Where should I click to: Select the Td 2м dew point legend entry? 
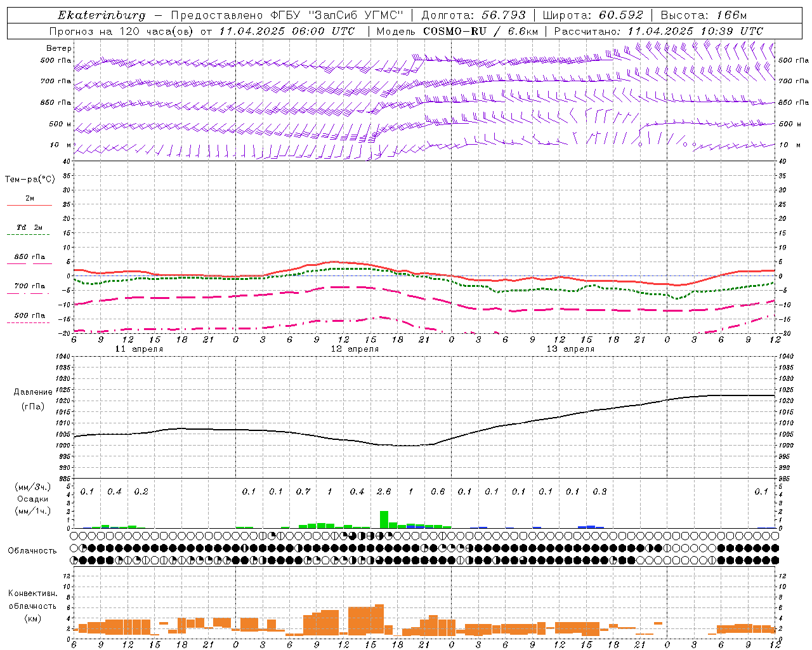(x=29, y=228)
